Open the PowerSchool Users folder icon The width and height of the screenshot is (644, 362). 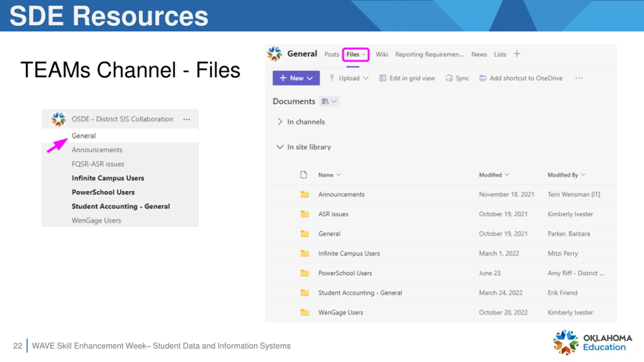(305, 273)
